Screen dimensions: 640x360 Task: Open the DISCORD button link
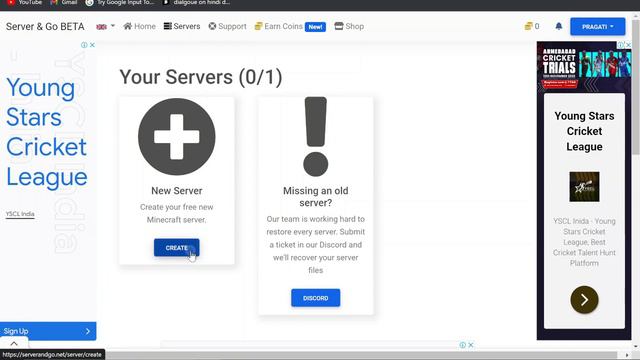pos(316,298)
